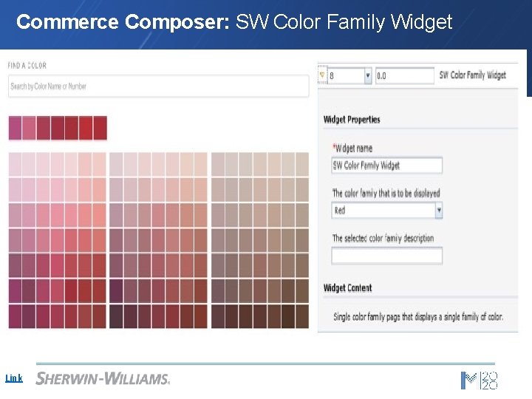Viewport: 532px width, 399px height.
Task: Select the top-right beige swatch of the third grid
Action: pos(301,164)
